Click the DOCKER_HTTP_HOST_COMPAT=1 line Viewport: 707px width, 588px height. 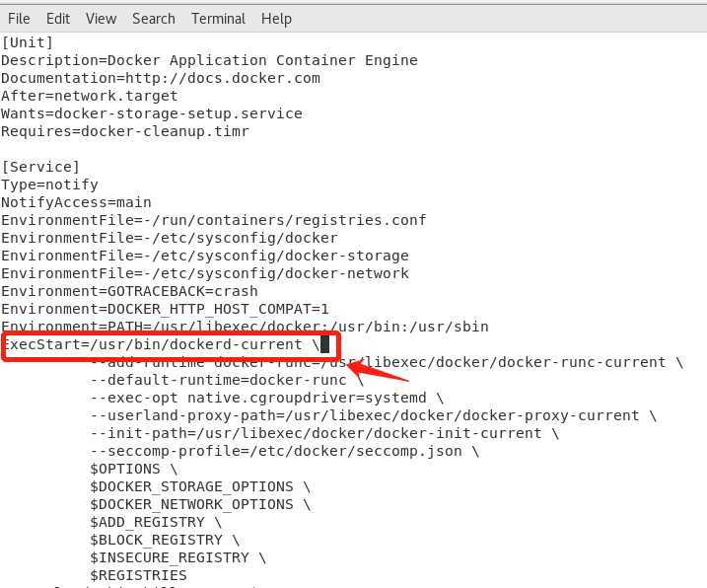pyautogui.click(x=165, y=309)
